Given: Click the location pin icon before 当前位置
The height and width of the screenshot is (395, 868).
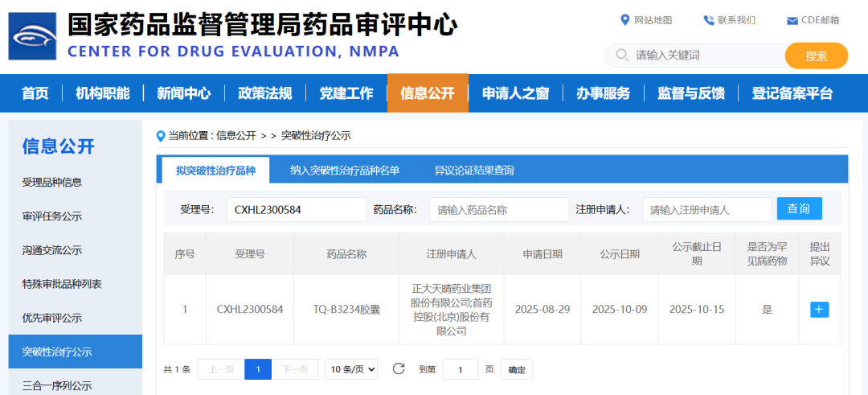Looking at the screenshot, I should (161, 136).
